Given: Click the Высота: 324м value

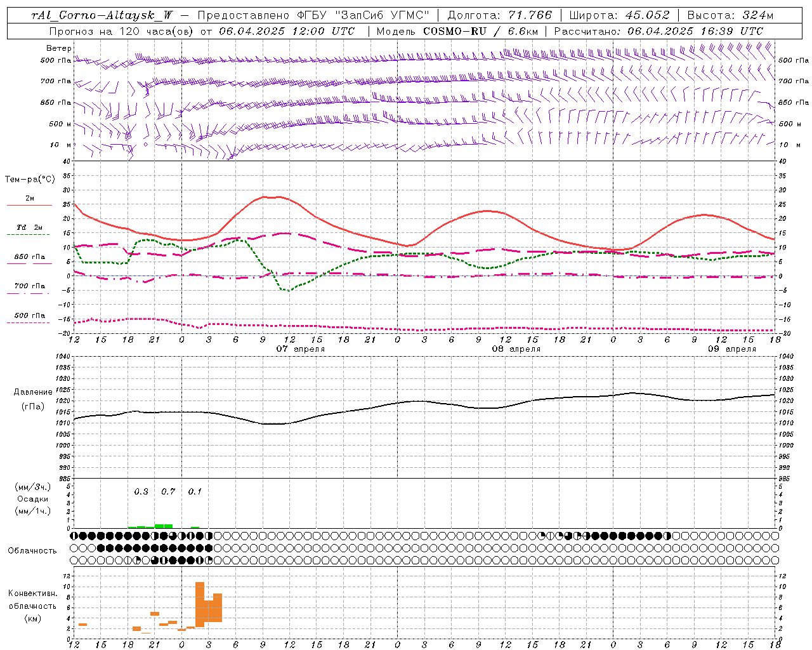Looking at the screenshot, I should coord(731,15).
